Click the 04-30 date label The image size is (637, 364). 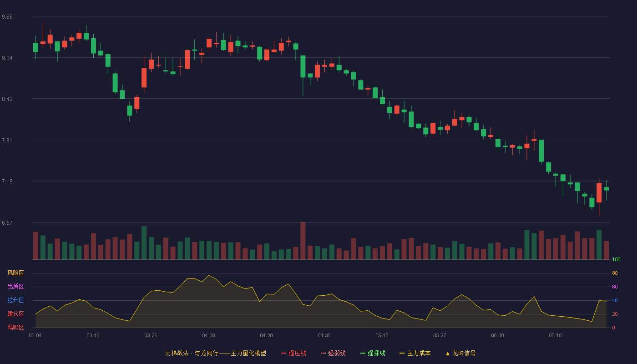coord(324,335)
